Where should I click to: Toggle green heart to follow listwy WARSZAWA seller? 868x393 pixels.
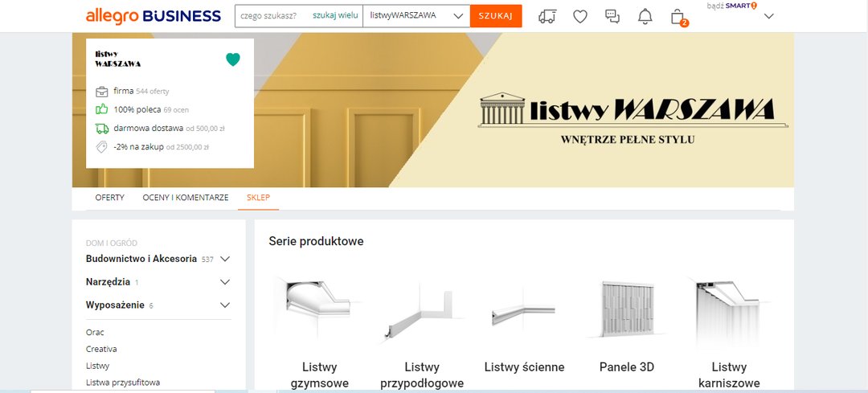[x=233, y=59]
